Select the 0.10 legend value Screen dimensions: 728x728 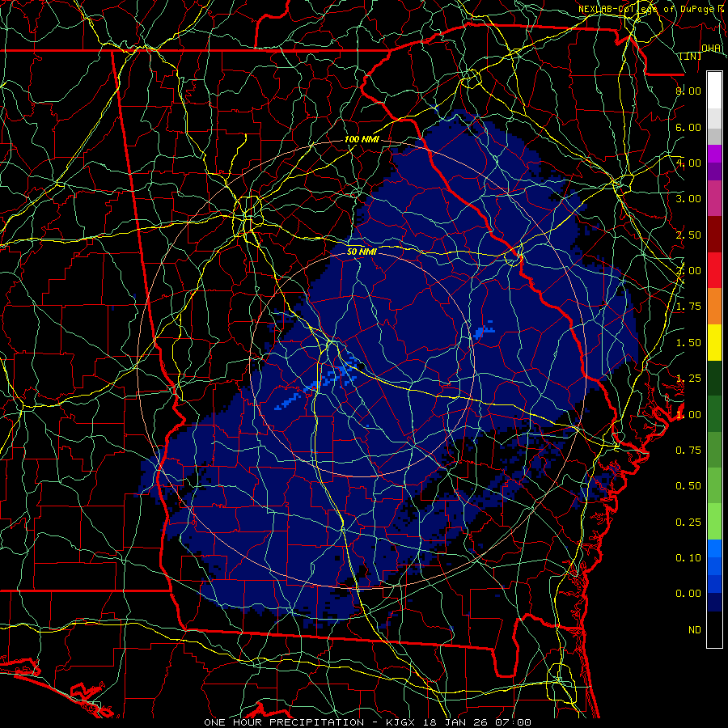point(688,558)
